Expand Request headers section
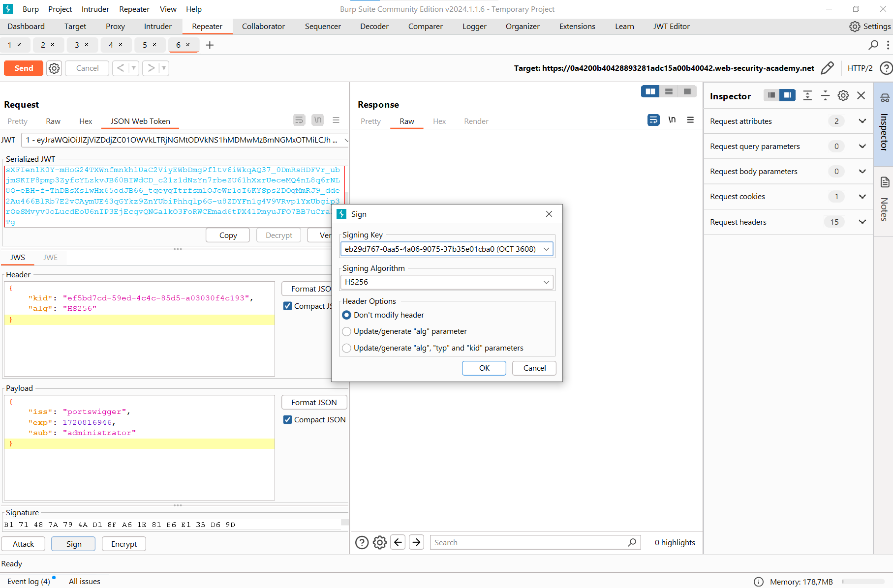This screenshot has height=588, width=893. pyautogui.click(x=862, y=222)
